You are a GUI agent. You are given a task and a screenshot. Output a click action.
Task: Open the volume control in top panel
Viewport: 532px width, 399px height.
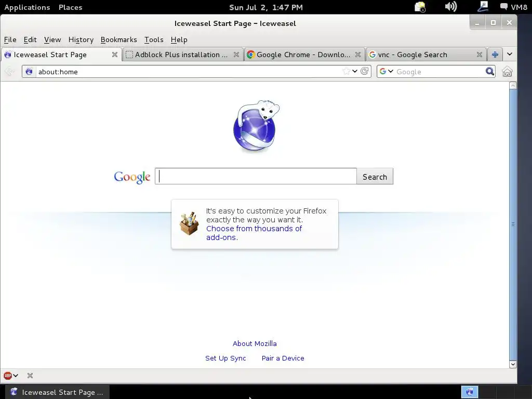pyautogui.click(x=450, y=7)
